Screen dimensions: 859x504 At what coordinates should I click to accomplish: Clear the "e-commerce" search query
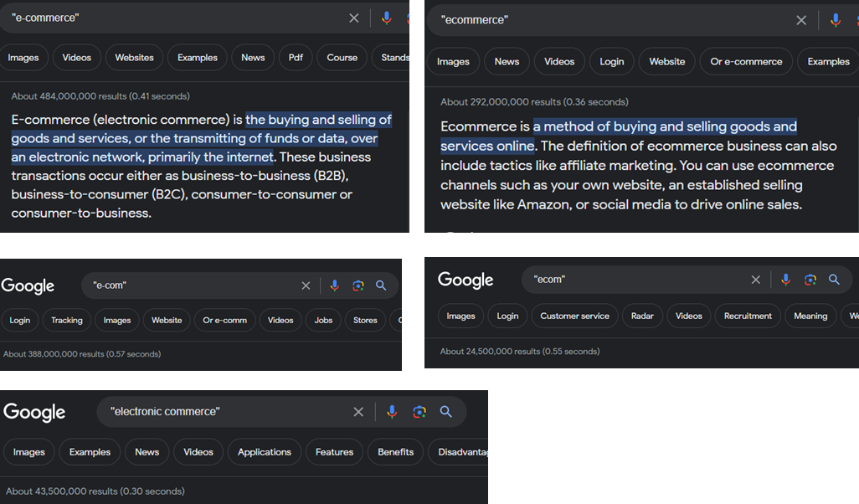pyautogui.click(x=354, y=18)
